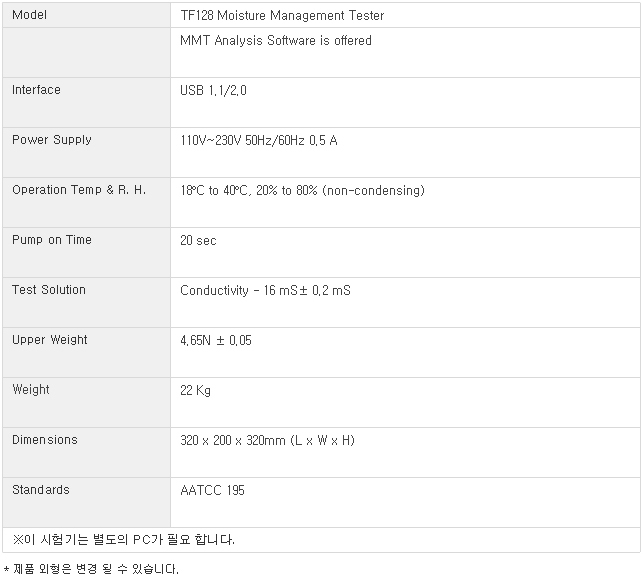Screen dimensions: 643x579
Task: Click the MMT Analysis Software is offered line
Action: [276, 41]
